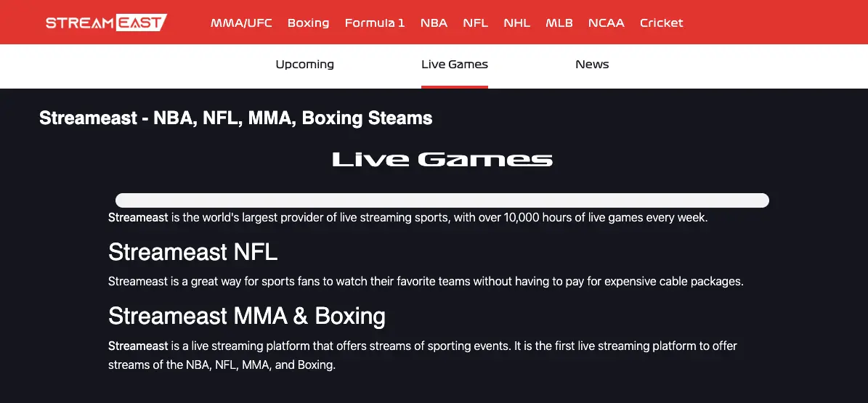Click the Streameast NFL heading
868x403 pixels.
(192, 252)
